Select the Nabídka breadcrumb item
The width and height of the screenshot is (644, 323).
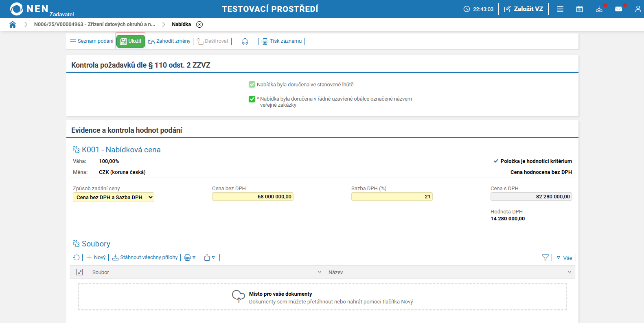182,24
